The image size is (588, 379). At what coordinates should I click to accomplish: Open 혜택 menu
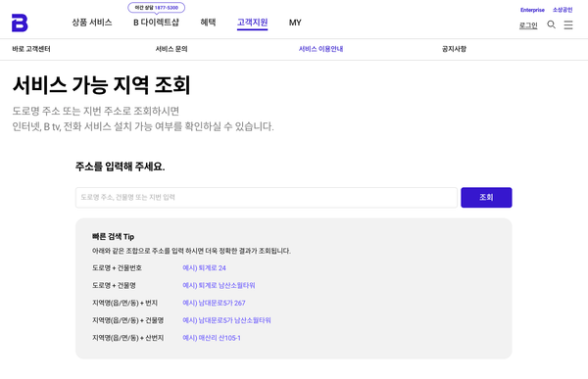click(x=208, y=23)
